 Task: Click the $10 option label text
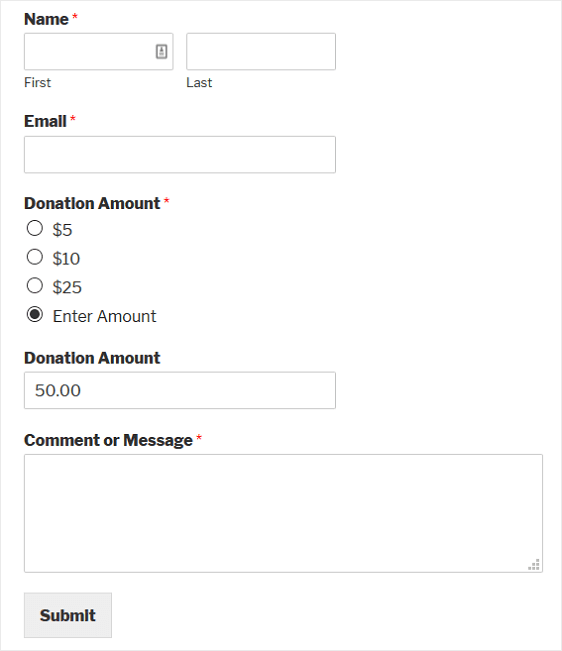(x=66, y=259)
